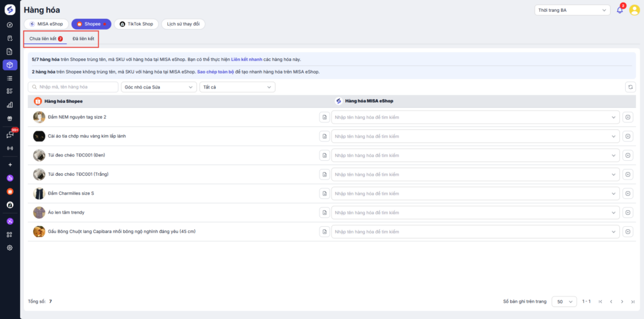The width and height of the screenshot is (644, 319).
Task: Select the MISA eShop tab
Action: pyautogui.click(x=47, y=24)
